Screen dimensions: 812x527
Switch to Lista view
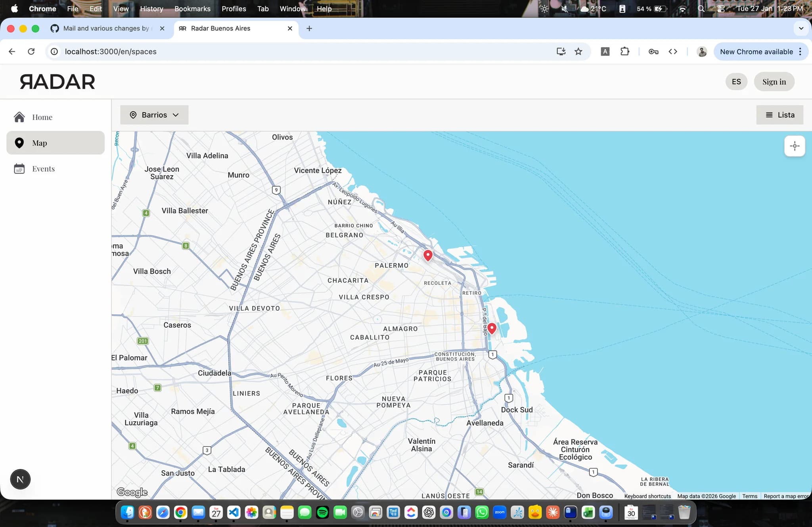click(x=779, y=115)
